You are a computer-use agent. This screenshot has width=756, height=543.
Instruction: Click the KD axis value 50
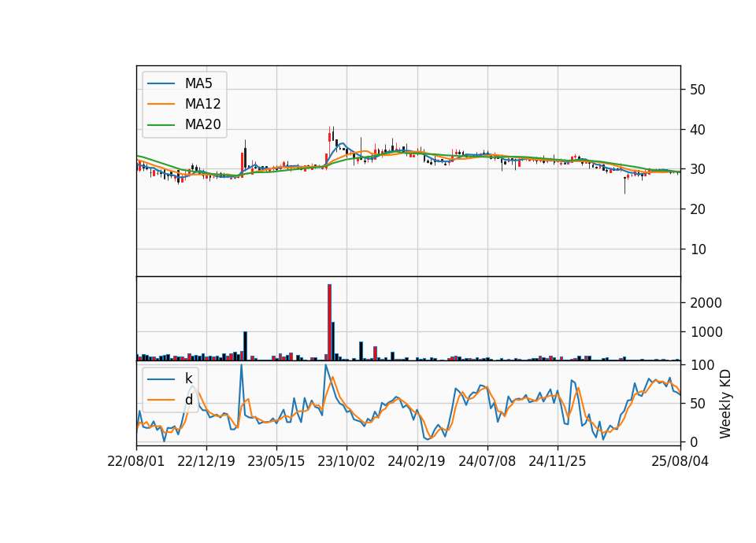point(698,404)
